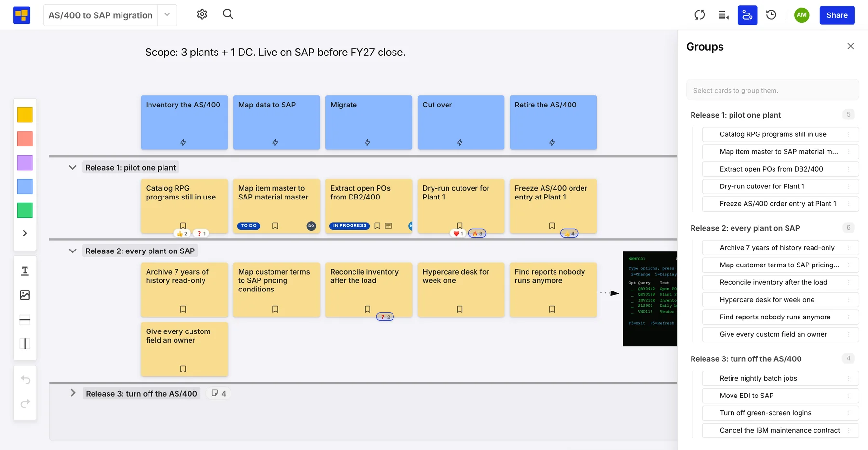Image resolution: width=868 pixels, height=450 pixels.
Task: Open the search magnifier icon
Action: click(228, 14)
